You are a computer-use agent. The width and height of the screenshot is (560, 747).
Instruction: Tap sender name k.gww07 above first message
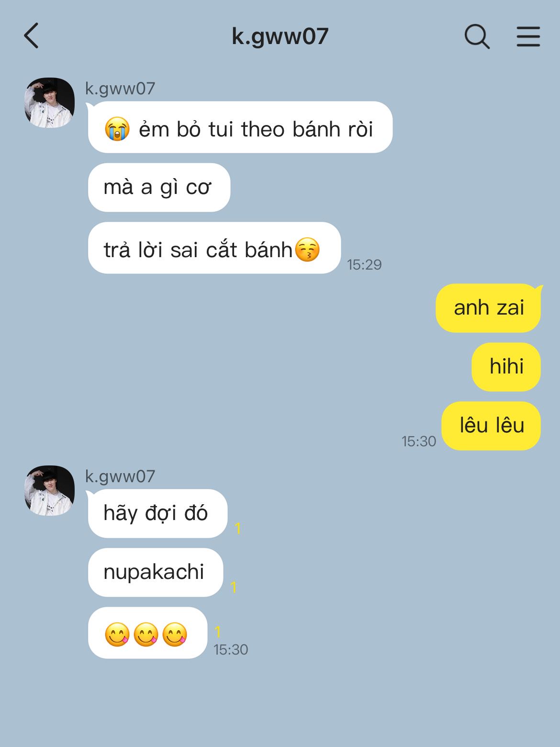coord(120,89)
